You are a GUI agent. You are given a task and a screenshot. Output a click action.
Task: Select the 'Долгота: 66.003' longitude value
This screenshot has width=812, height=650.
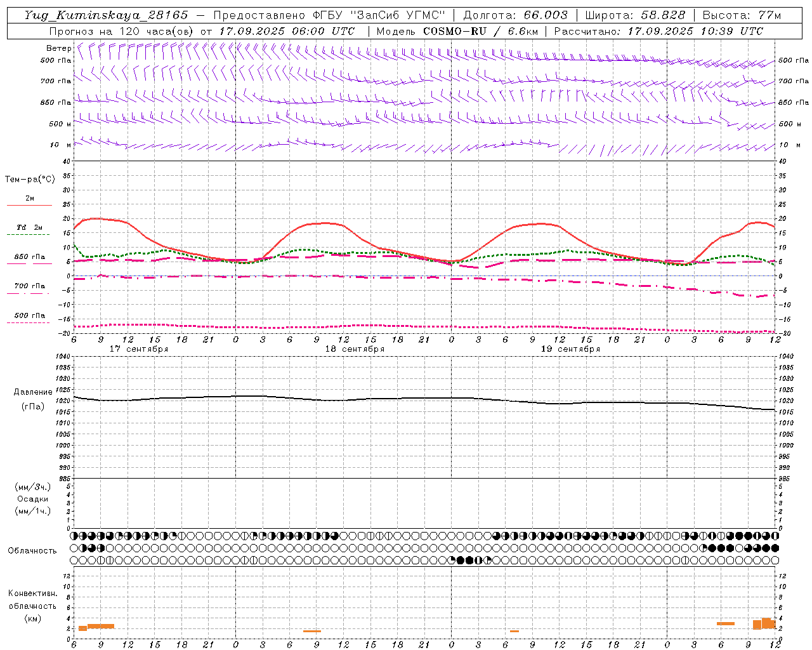[515, 15]
